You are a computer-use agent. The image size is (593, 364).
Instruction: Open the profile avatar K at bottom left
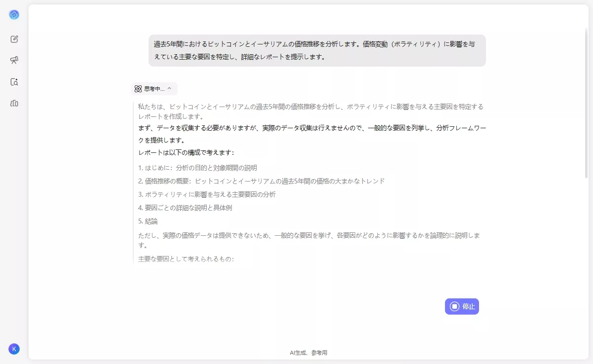point(14,349)
